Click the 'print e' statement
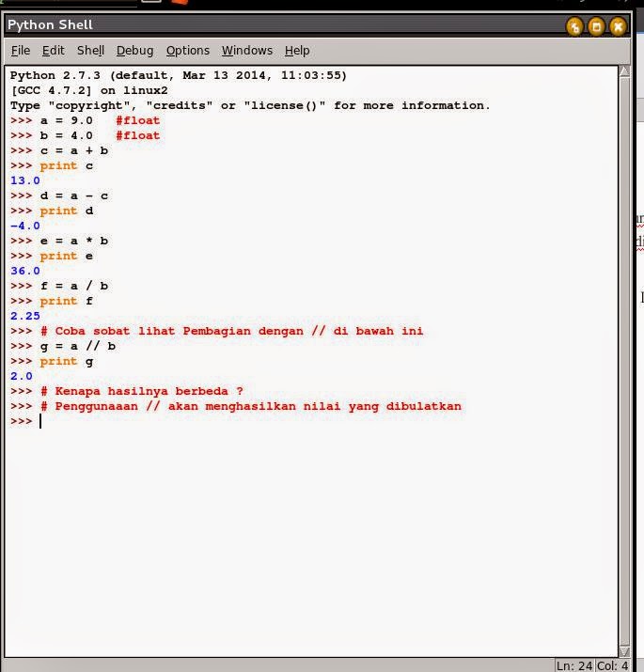 [x=67, y=256]
